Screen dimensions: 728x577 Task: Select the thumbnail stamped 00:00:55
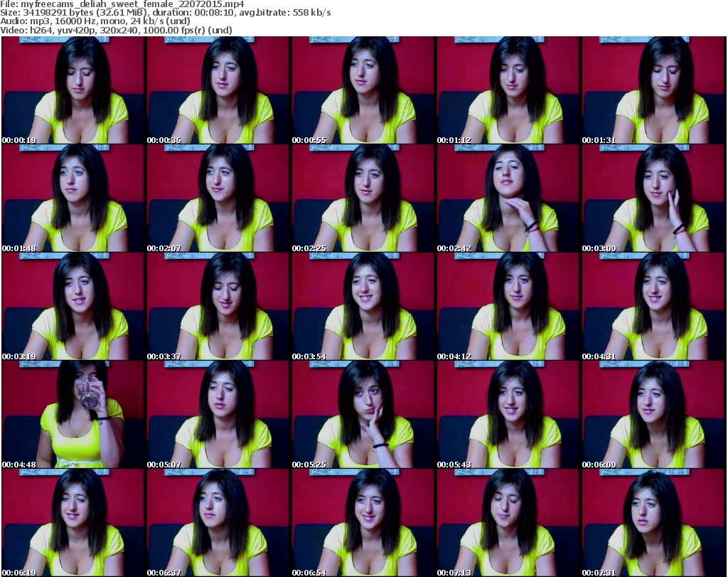363,90
